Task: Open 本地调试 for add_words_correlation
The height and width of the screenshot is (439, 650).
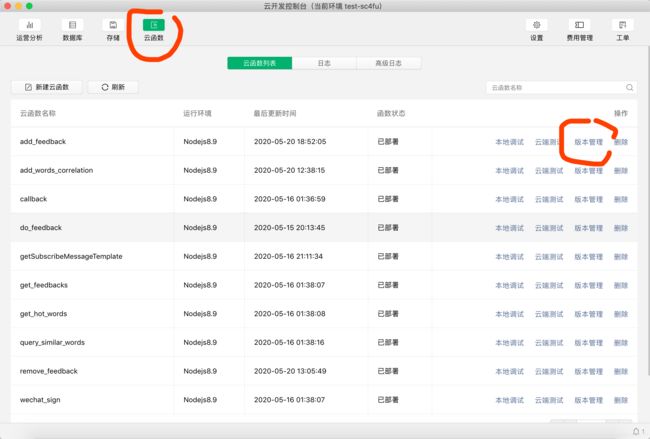Action: point(509,170)
